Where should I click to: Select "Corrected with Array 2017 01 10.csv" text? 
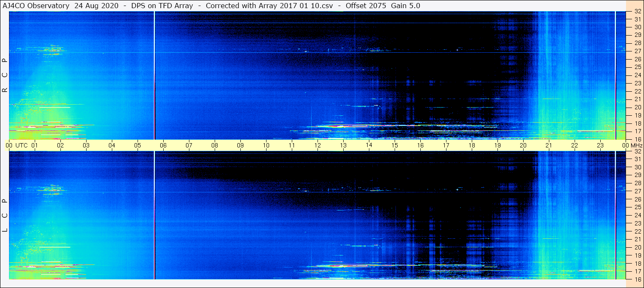[x=269, y=6]
